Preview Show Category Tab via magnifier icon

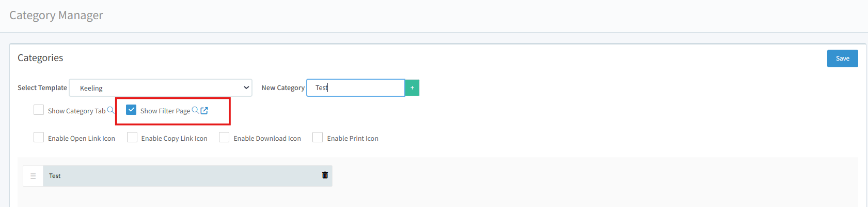[111, 110]
